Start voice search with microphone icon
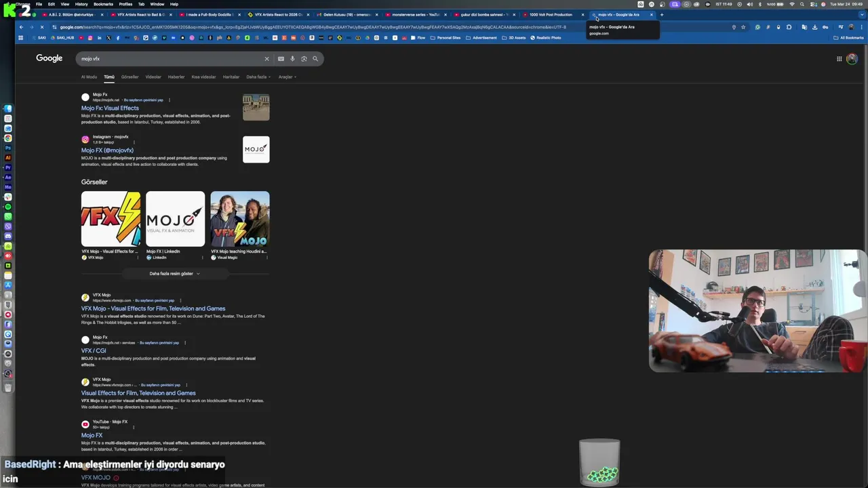The width and height of the screenshot is (868, 488). pyautogui.click(x=292, y=59)
